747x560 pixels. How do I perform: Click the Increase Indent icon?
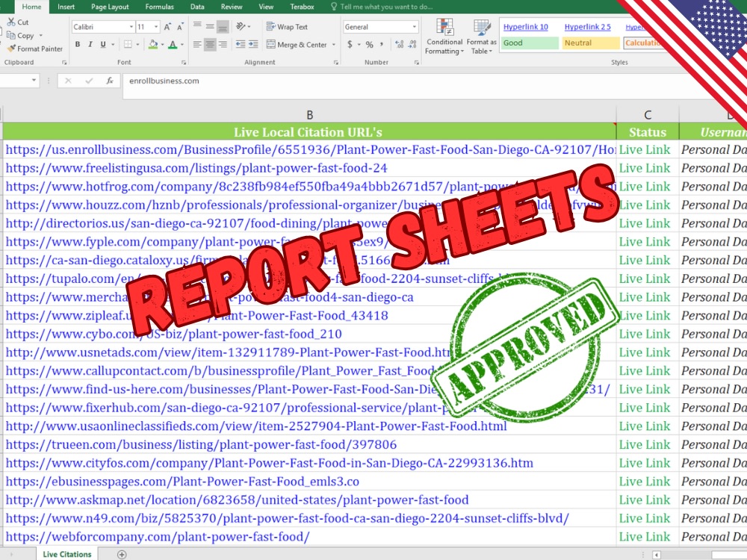(253, 44)
